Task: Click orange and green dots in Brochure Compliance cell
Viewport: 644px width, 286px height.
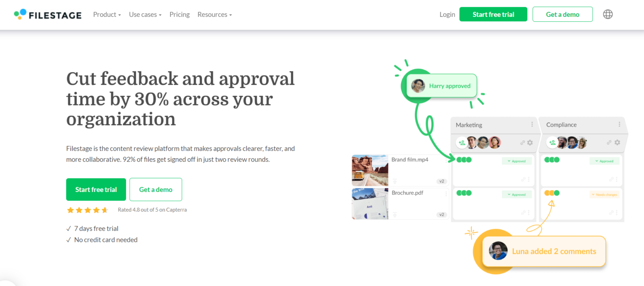Action: pos(552,193)
